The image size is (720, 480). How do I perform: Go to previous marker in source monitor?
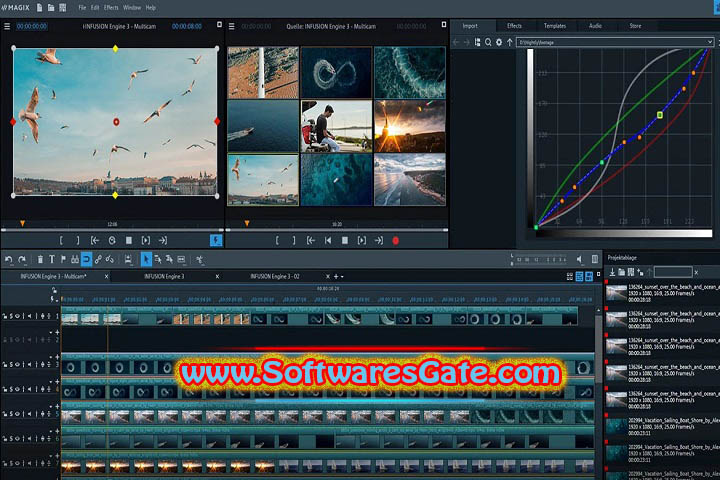(x=328, y=240)
